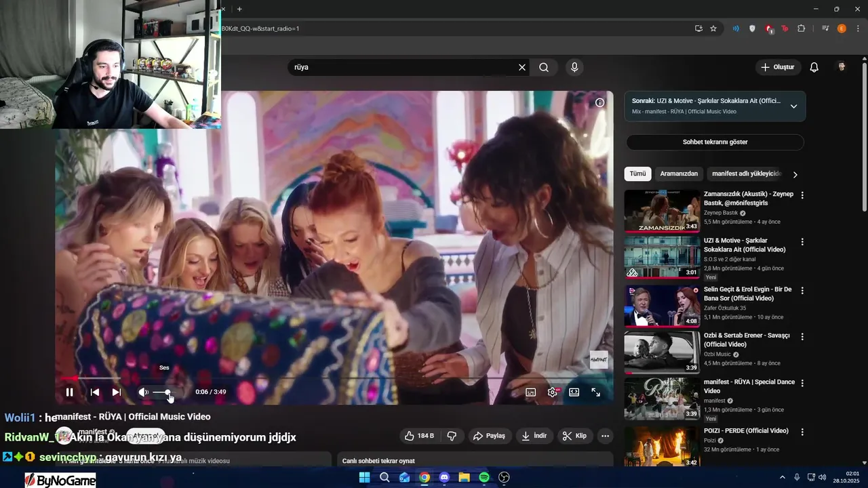
Task: Open more options for Selin Geçit & Erol Evgin video
Action: pos(802,290)
